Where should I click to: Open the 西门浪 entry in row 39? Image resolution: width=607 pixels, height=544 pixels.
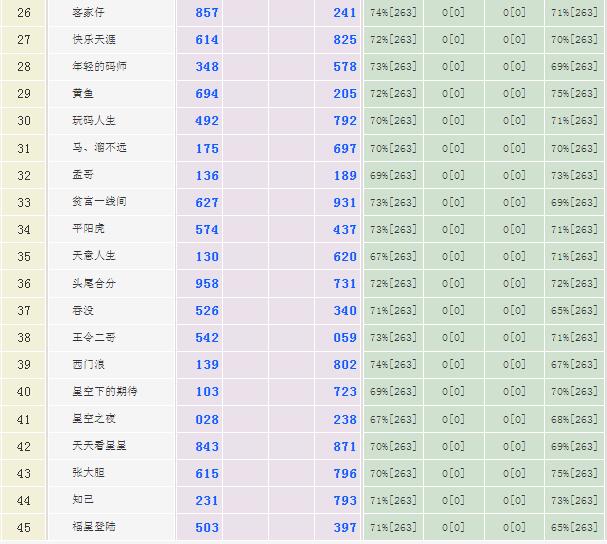pyautogui.click(x=87, y=364)
